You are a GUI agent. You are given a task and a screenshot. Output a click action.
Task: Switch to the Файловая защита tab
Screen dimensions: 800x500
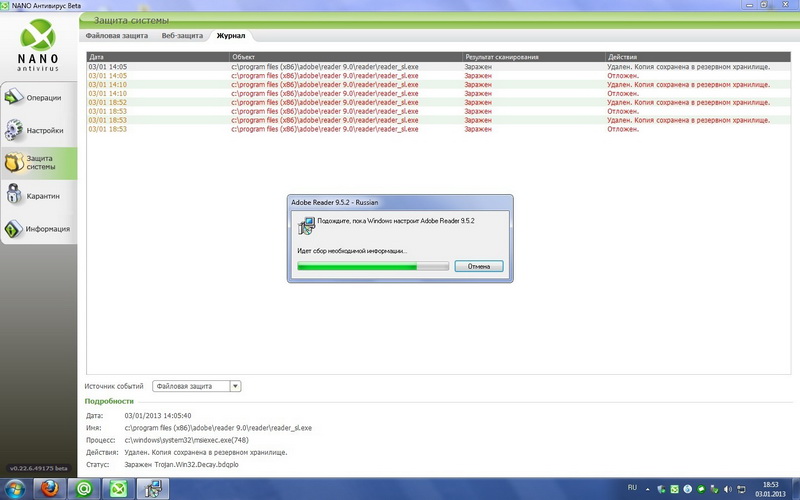coord(118,36)
